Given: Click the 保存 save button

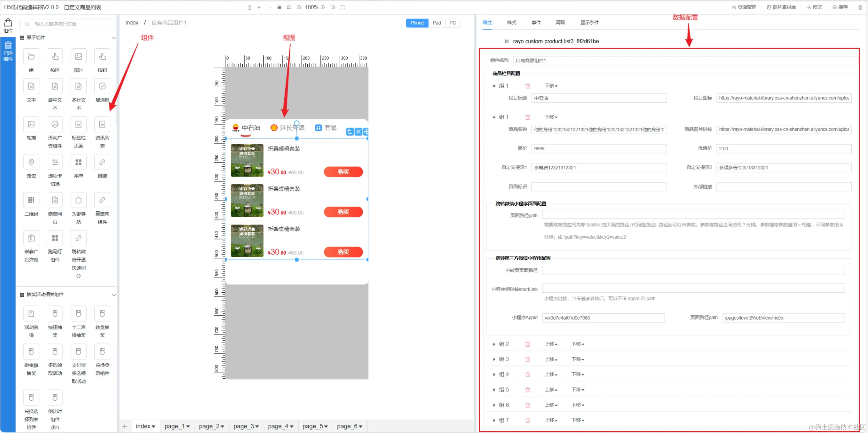Looking at the screenshot, I should tap(840, 7).
